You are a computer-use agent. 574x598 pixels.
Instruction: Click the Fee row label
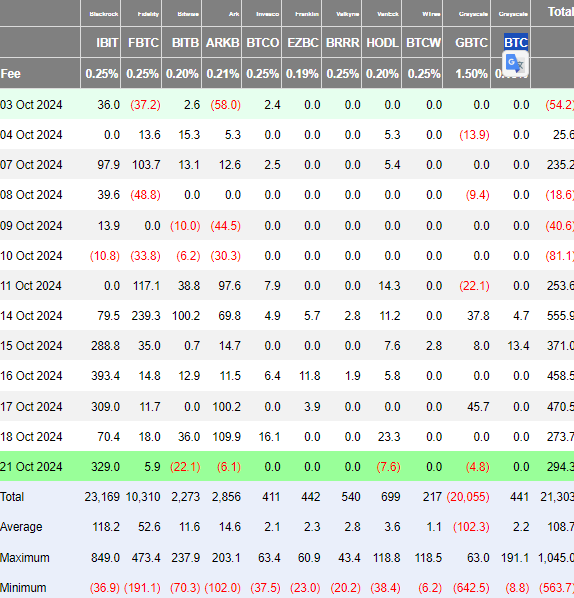(x=11, y=73)
